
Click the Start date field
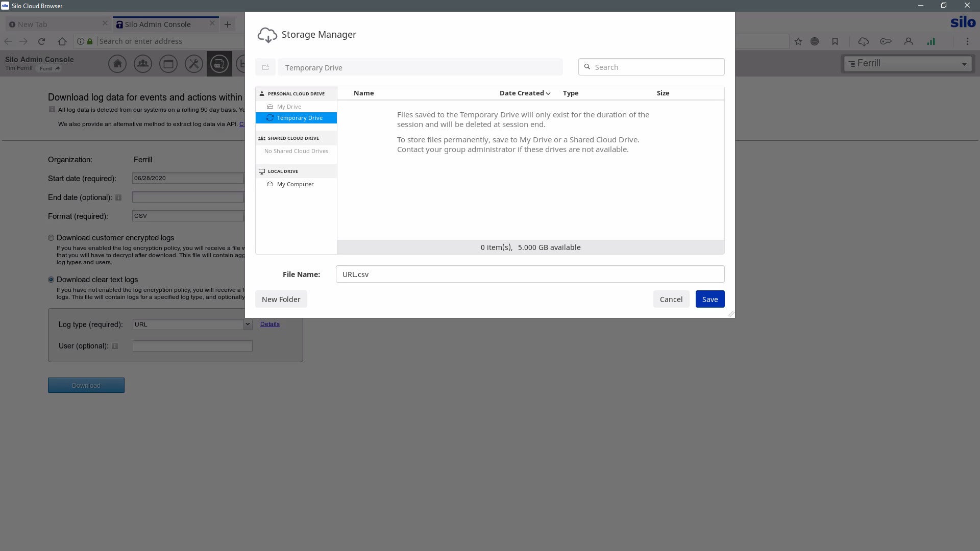click(x=188, y=178)
